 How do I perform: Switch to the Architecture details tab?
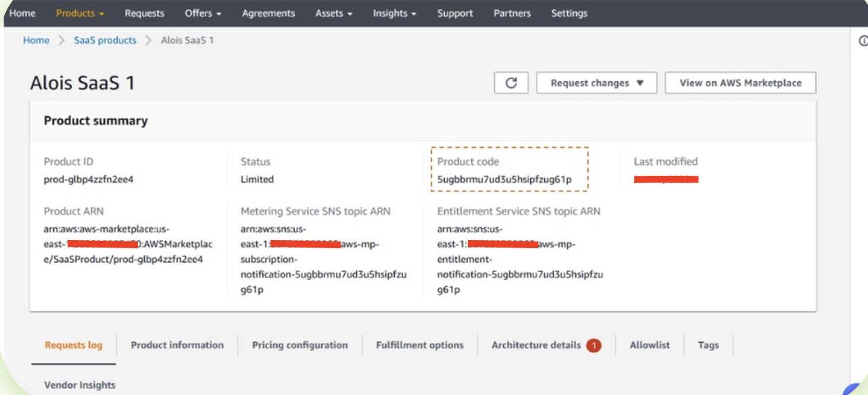point(536,345)
